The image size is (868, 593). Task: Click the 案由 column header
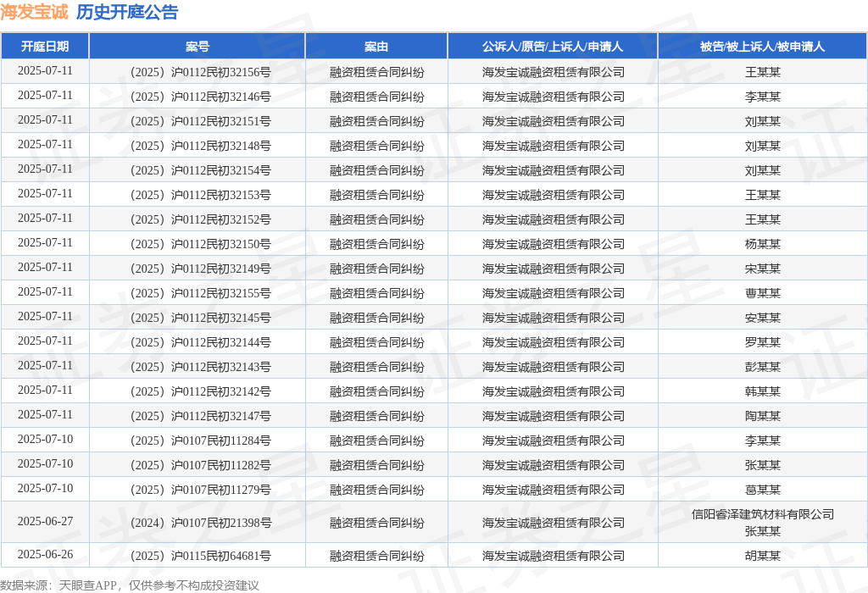[x=376, y=47]
